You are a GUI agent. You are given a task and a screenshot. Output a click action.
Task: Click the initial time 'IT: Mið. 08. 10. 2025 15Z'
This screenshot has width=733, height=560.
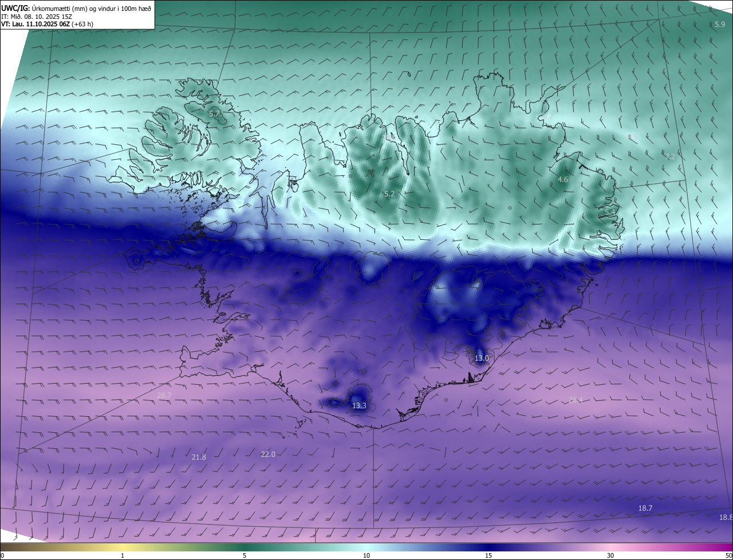[x=36, y=17]
